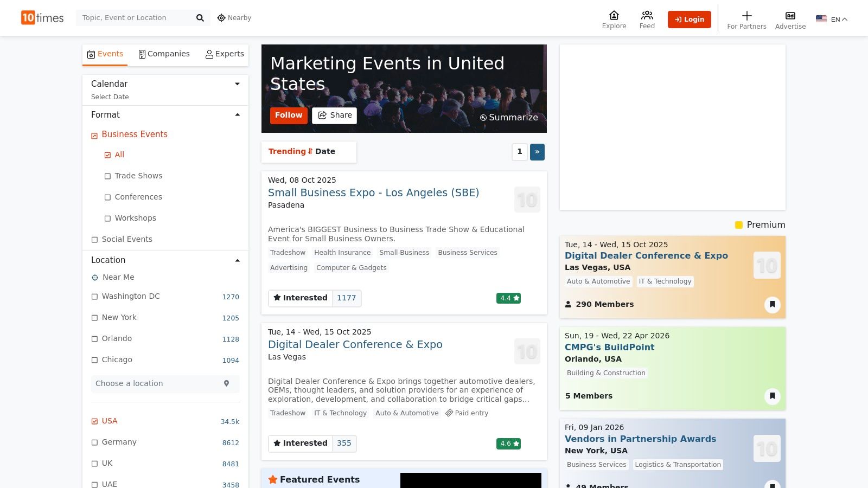This screenshot has width=868, height=488.
Task: Switch to the Experts tab
Action: (225, 54)
